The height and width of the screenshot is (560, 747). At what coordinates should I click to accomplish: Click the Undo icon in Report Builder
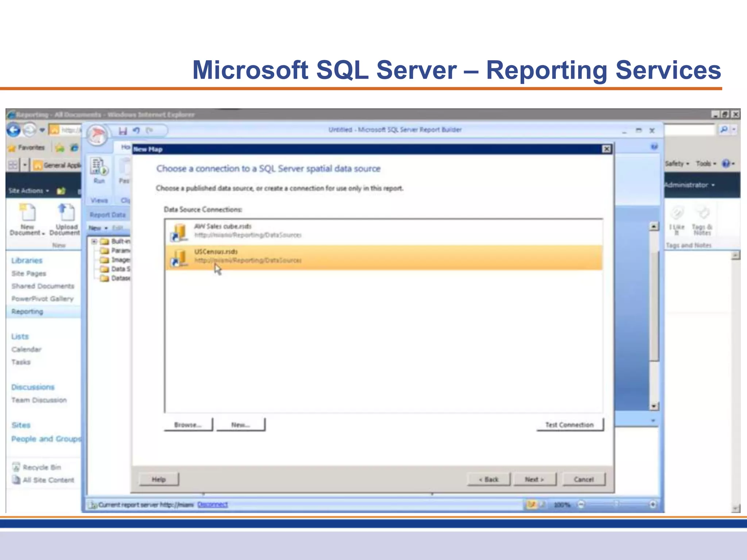(x=136, y=130)
